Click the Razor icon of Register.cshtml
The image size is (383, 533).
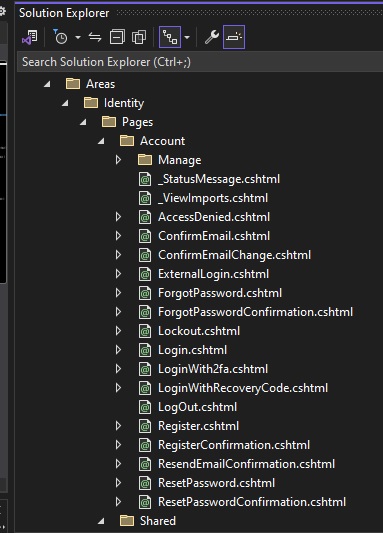coord(145,426)
